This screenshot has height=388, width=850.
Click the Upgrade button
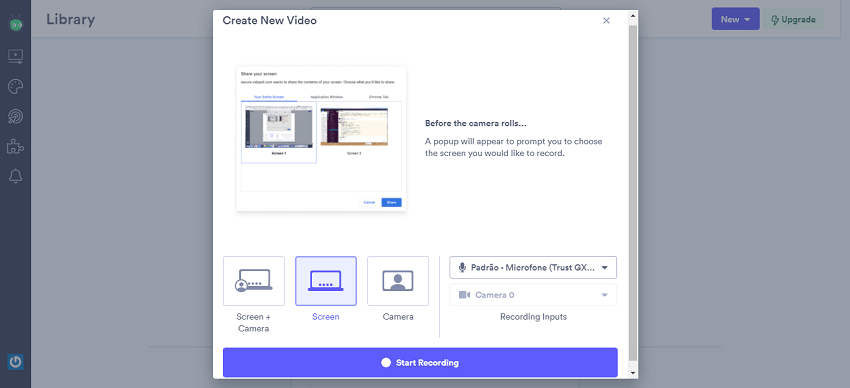(794, 19)
